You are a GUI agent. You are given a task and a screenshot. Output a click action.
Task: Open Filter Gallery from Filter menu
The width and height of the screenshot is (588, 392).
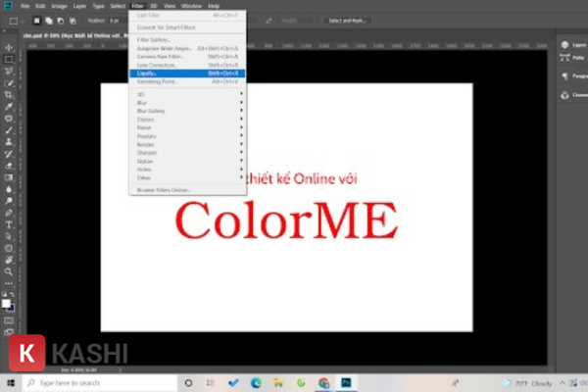[x=187, y=40]
